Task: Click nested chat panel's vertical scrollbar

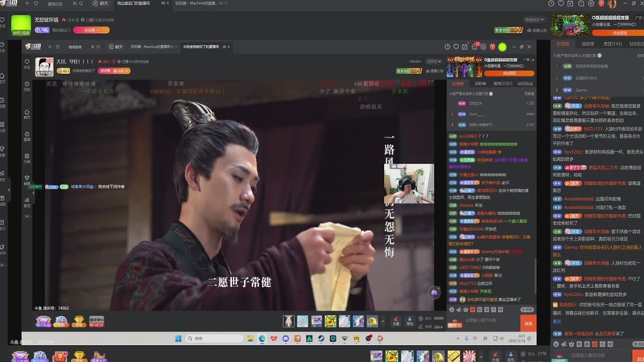Action: tap(535, 276)
